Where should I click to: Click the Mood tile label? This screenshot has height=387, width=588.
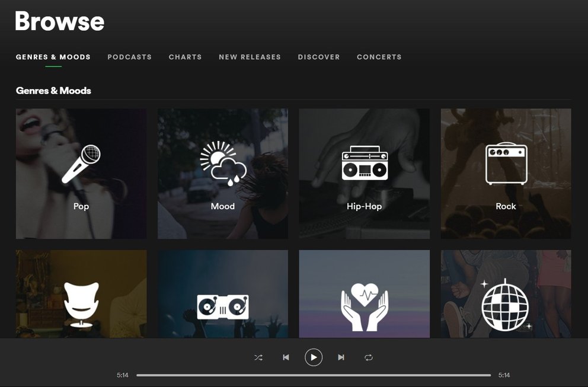click(223, 206)
